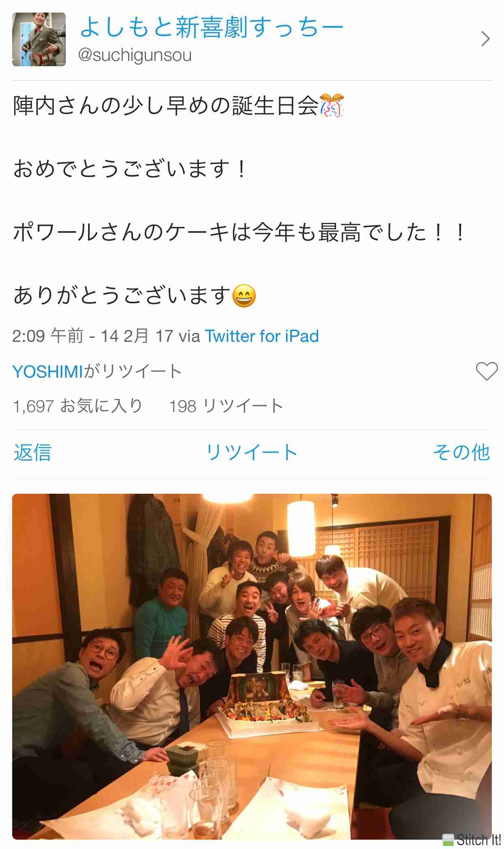Tap the リツイート retweet button

tap(252, 452)
